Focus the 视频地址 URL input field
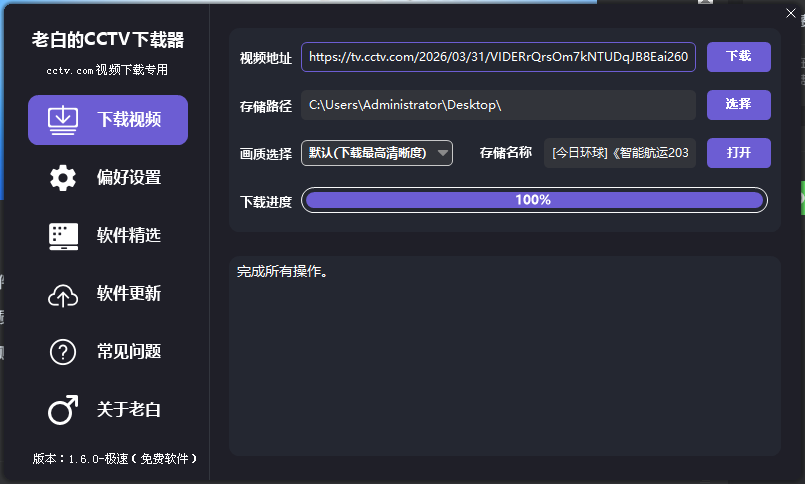Viewport: 805px width, 484px height. (x=498, y=57)
